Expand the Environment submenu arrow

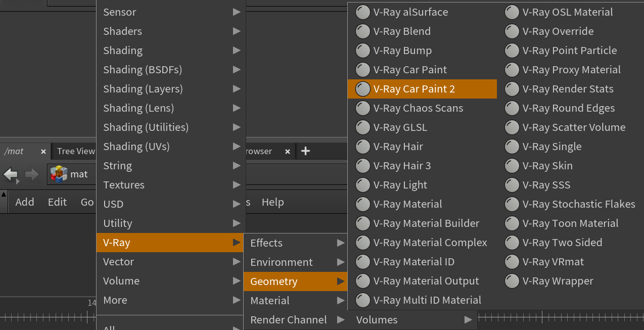[341, 262]
